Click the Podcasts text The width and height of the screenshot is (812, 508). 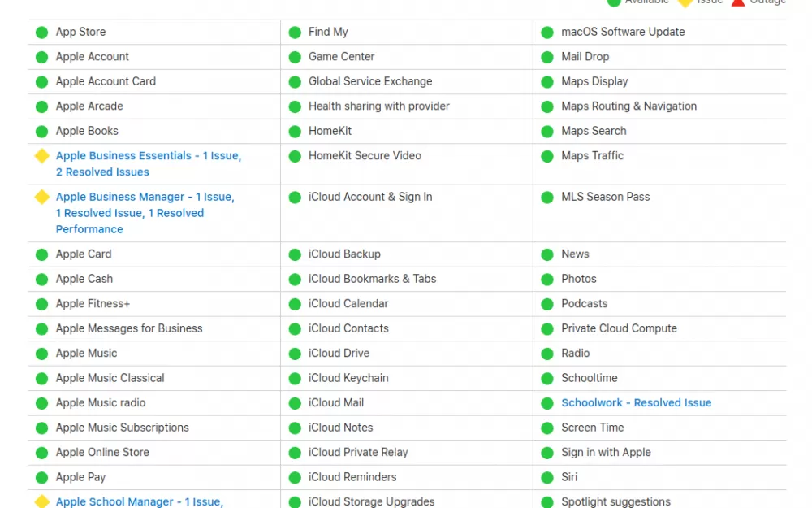point(584,304)
